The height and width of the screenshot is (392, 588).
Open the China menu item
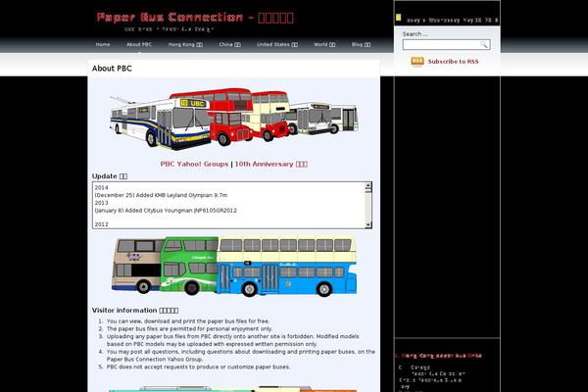click(x=230, y=44)
